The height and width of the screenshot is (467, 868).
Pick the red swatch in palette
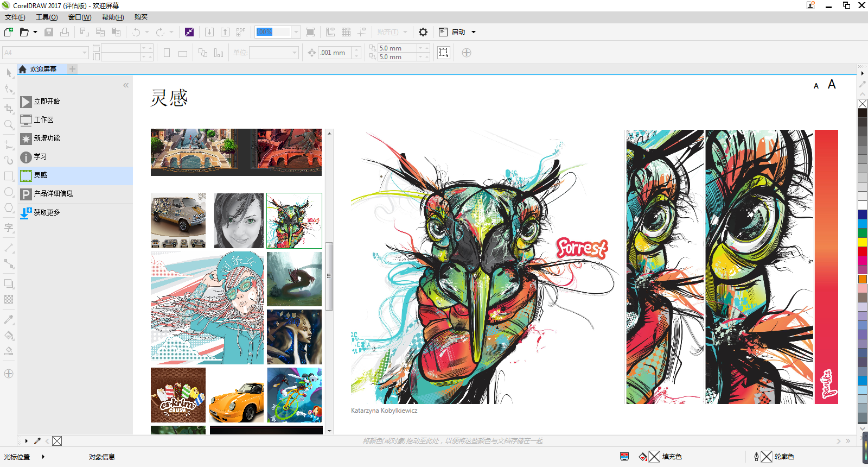click(863, 251)
